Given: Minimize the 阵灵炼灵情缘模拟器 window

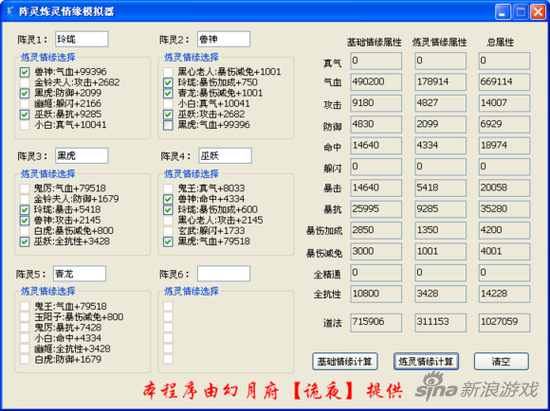Looking at the screenshot, I should (x=503, y=12).
